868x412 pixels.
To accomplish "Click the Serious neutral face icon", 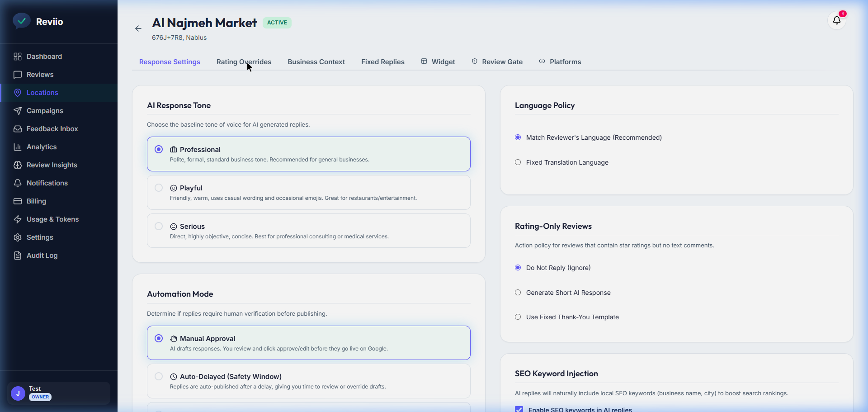I will pos(174,227).
